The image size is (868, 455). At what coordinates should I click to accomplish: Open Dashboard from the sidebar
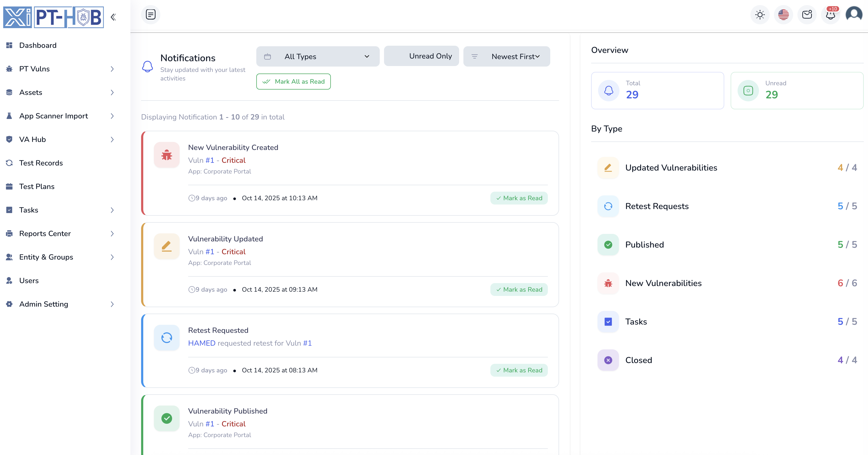point(38,45)
